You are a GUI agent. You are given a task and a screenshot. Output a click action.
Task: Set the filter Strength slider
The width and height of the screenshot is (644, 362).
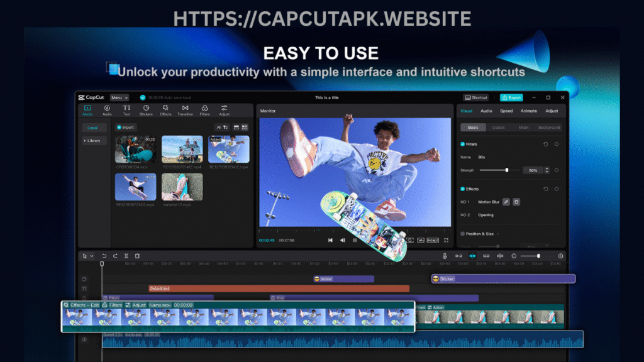(x=499, y=170)
